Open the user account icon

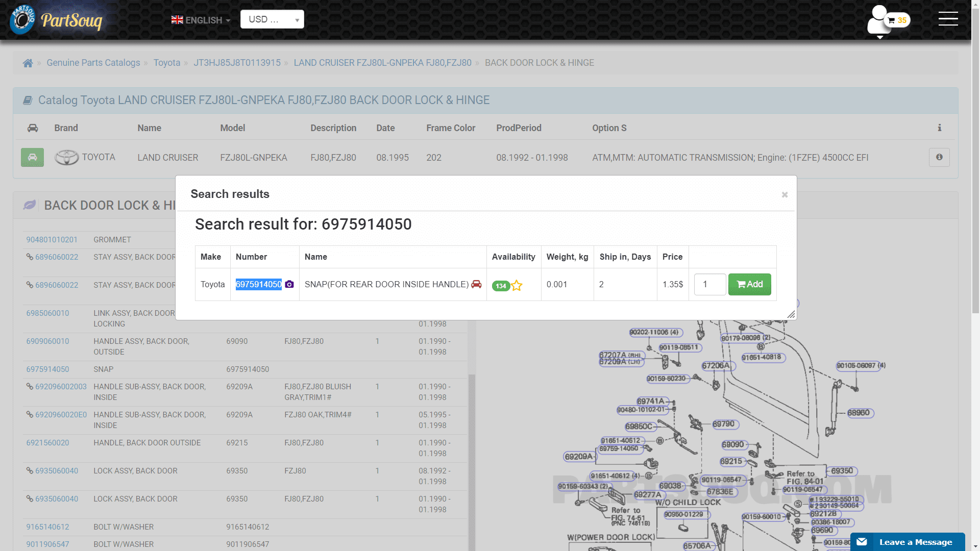[878, 20]
